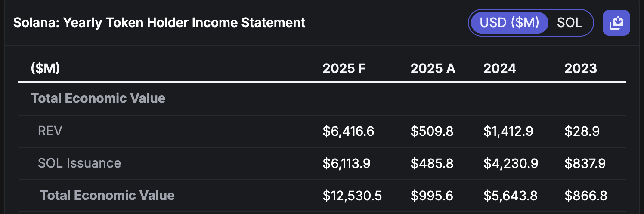Click total 2025 F value $12,530.5

point(352,196)
